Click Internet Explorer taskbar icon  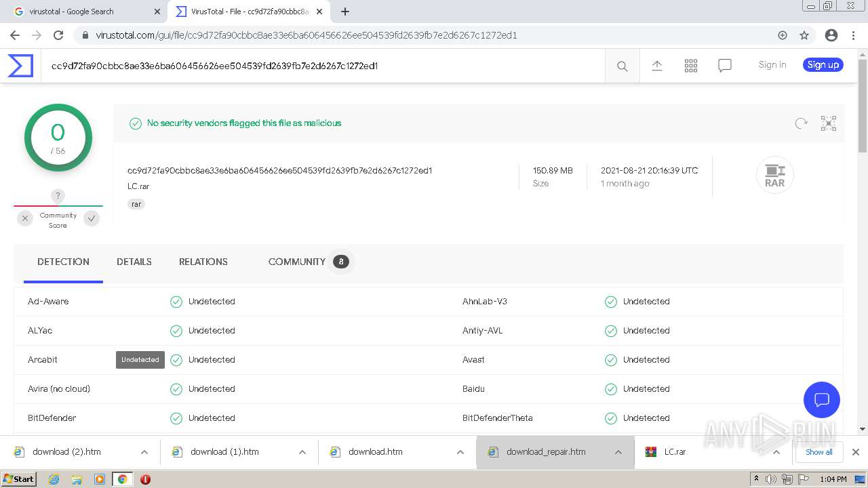(x=54, y=479)
